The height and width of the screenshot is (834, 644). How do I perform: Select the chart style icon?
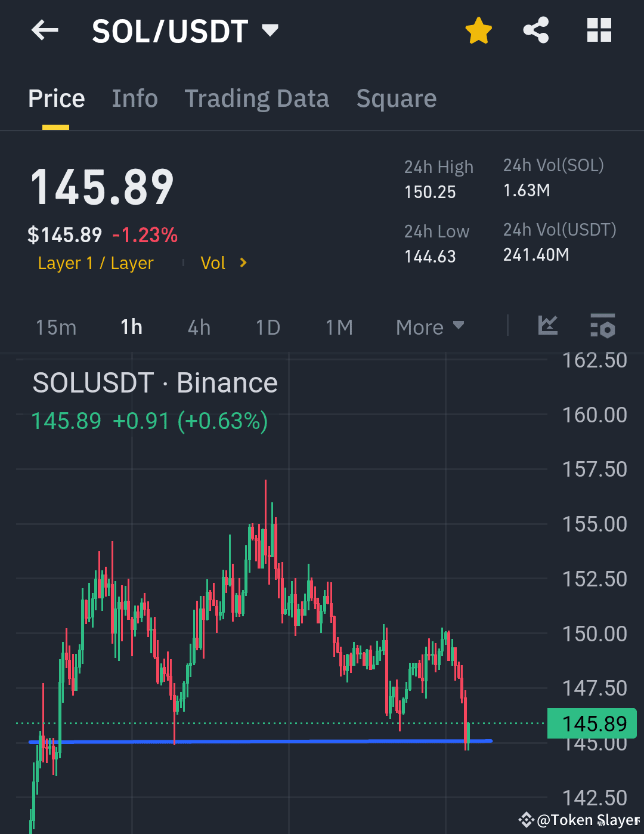[x=548, y=326]
